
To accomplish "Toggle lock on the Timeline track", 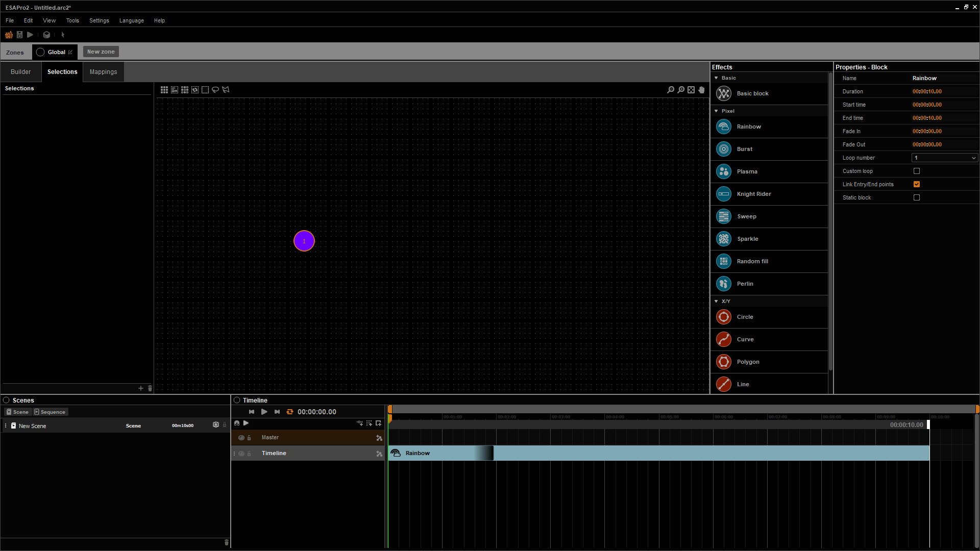I will [249, 454].
